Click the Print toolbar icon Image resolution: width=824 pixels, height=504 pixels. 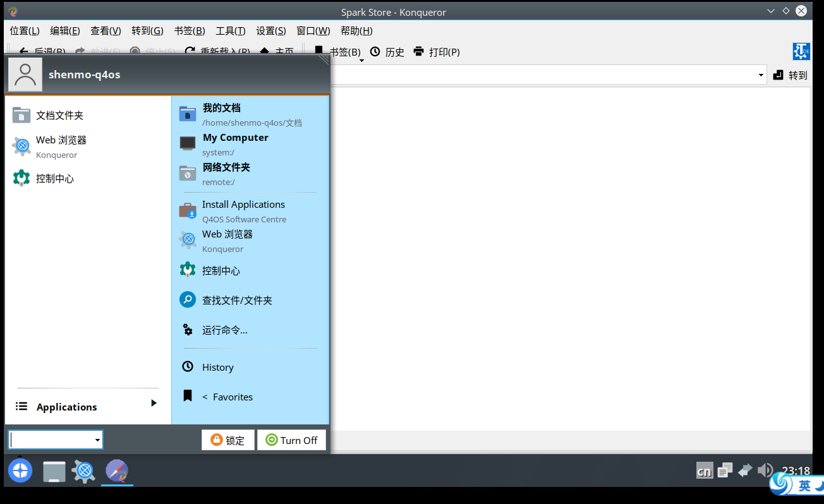(436, 52)
